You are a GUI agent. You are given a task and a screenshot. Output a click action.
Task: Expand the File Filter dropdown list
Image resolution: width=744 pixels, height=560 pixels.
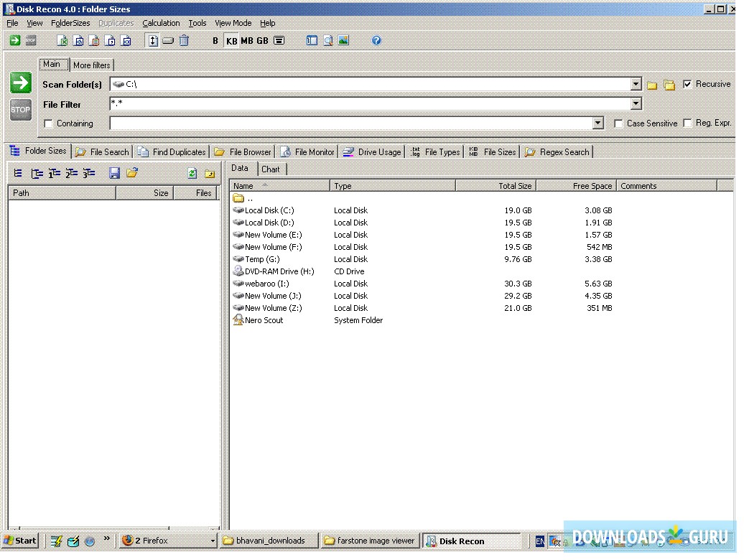[x=636, y=104]
